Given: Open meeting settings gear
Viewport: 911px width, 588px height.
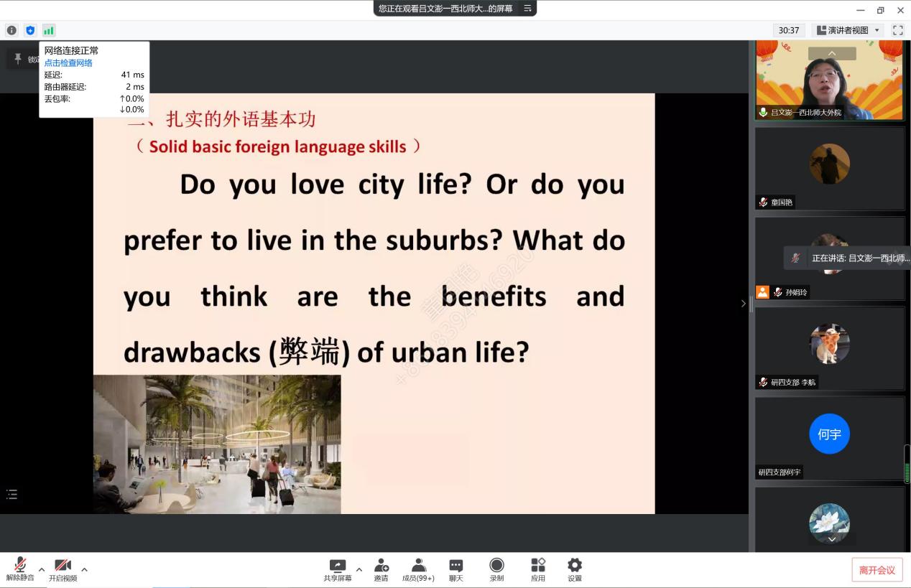Looking at the screenshot, I should pos(575,569).
